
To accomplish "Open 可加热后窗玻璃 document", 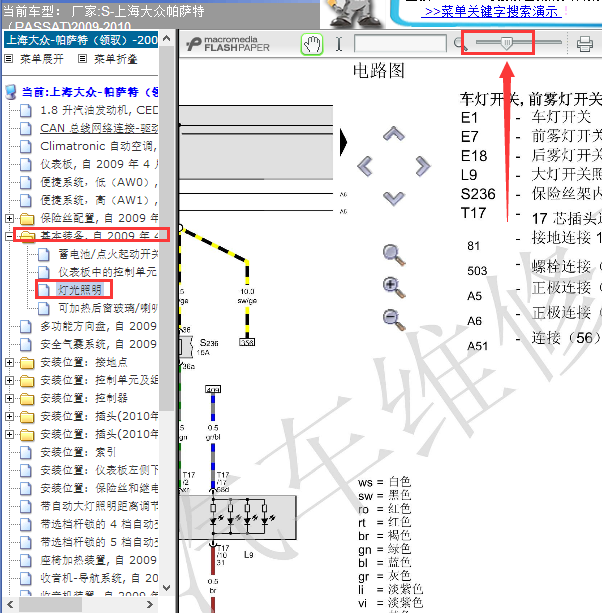I will click(x=108, y=308).
